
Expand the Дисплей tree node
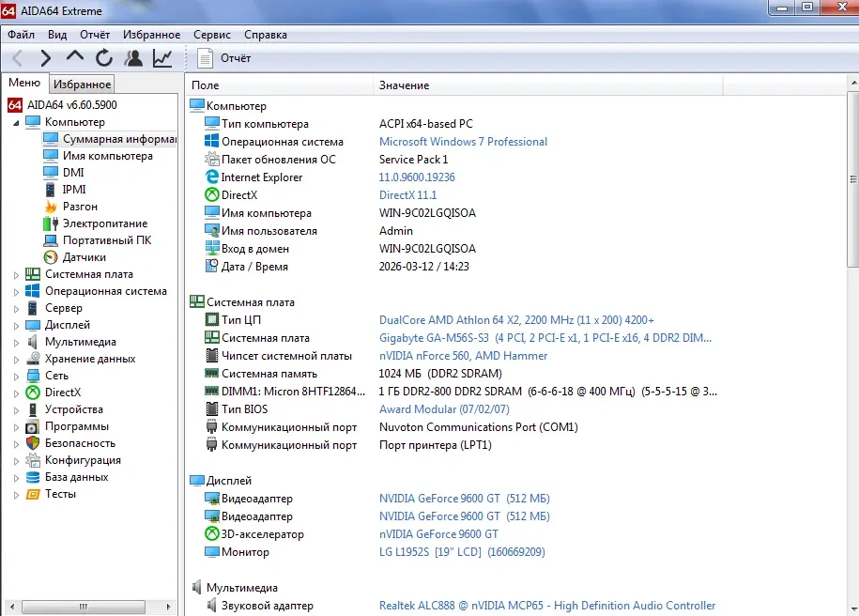click(x=16, y=326)
